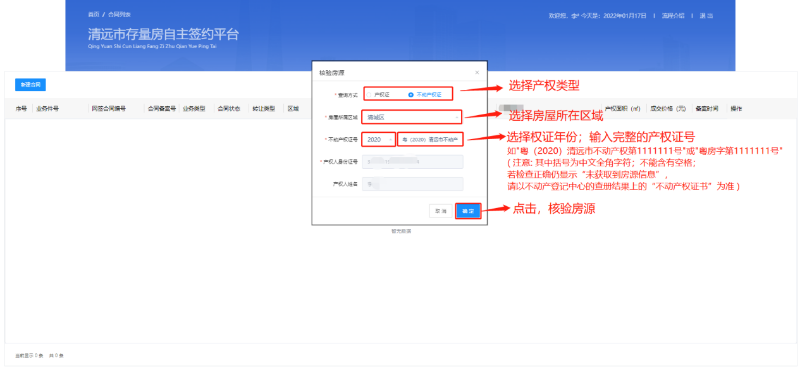Click the 业务件号 column header

point(47,109)
